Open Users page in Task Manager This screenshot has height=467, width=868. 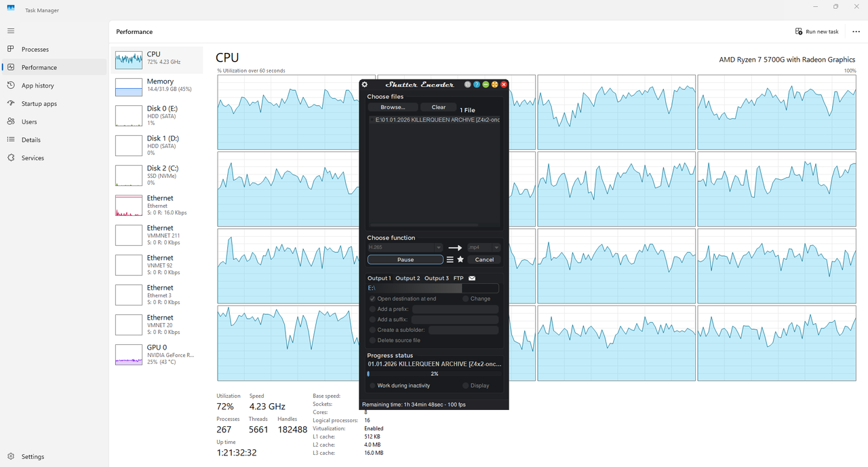54,122
